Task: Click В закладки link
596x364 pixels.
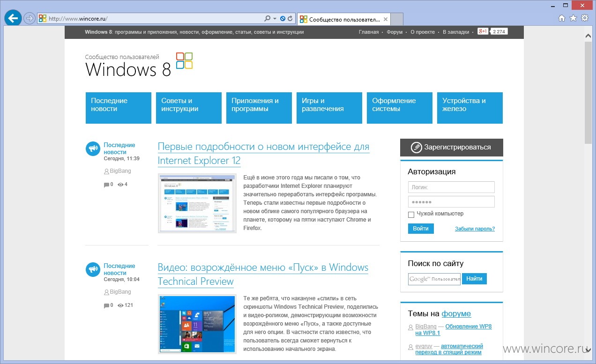Action: tap(456, 32)
